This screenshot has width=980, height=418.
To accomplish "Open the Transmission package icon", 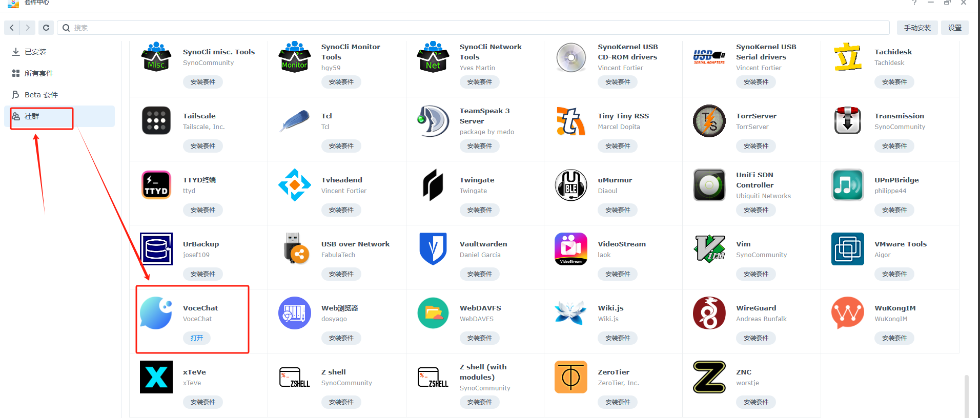I will (x=847, y=121).
